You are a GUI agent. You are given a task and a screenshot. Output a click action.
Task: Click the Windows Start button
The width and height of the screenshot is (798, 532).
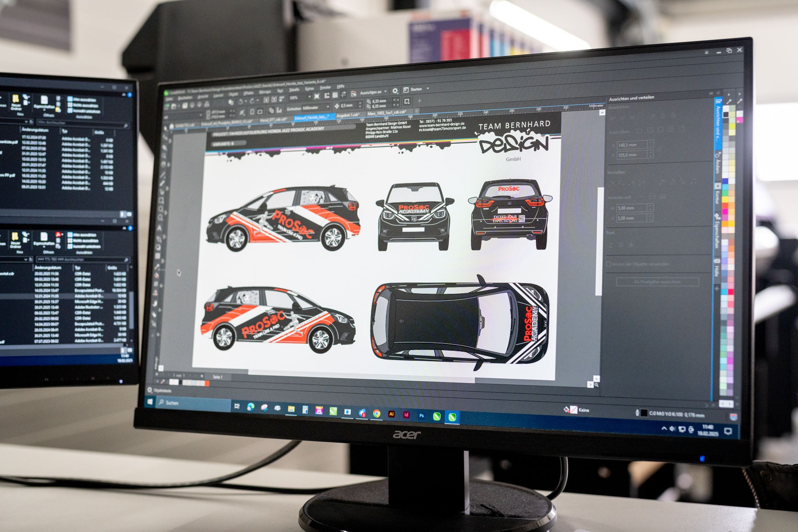point(150,402)
